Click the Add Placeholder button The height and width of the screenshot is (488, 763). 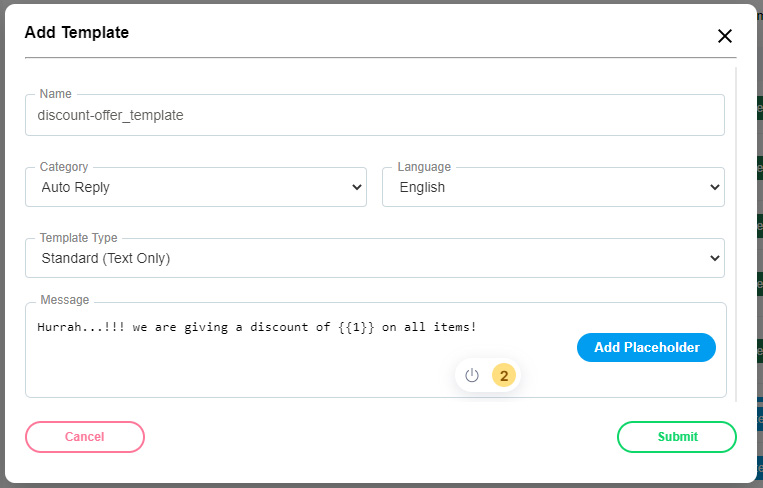[646, 347]
